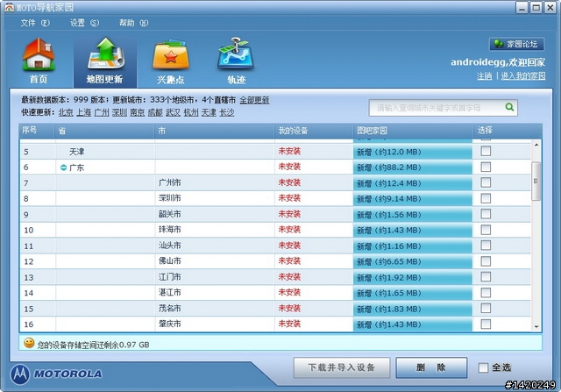
Task: Quick update 天津 link
Action: pyautogui.click(x=209, y=112)
